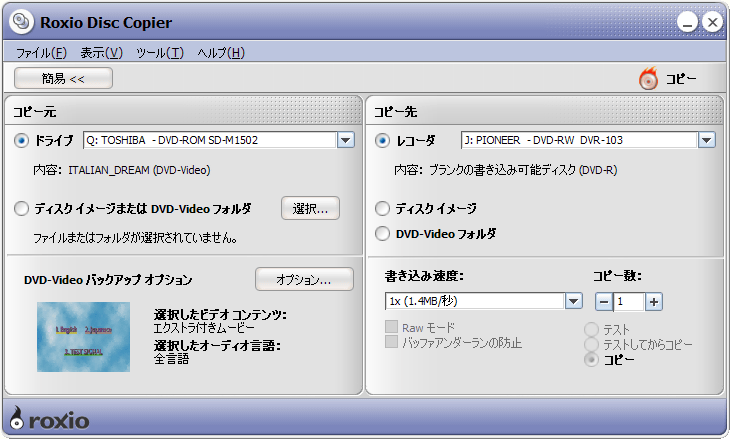
Task: Choose ディスク イメージ as copy destination
Action: 382,209
